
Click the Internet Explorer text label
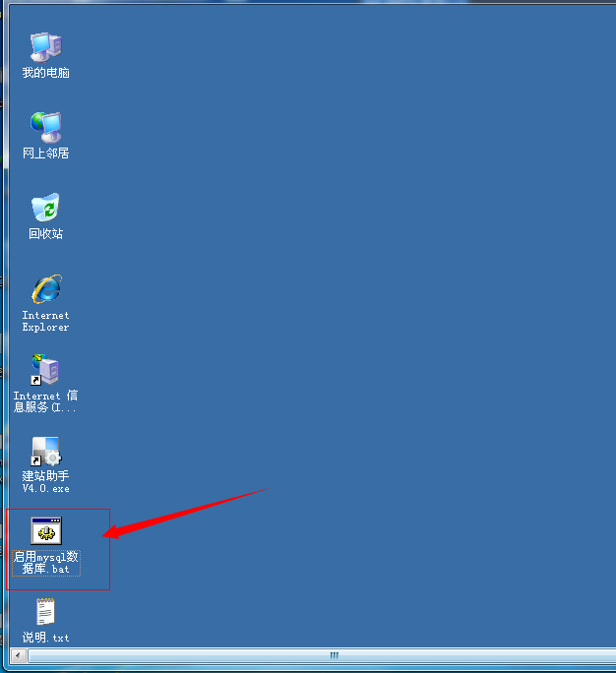pyautogui.click(x=45, y=321)
